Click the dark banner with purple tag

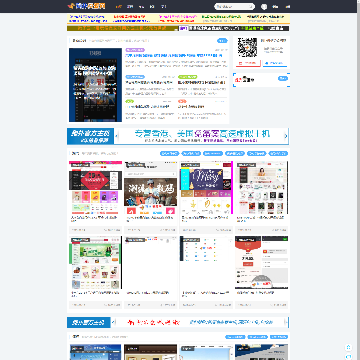[x=234, y=28]
